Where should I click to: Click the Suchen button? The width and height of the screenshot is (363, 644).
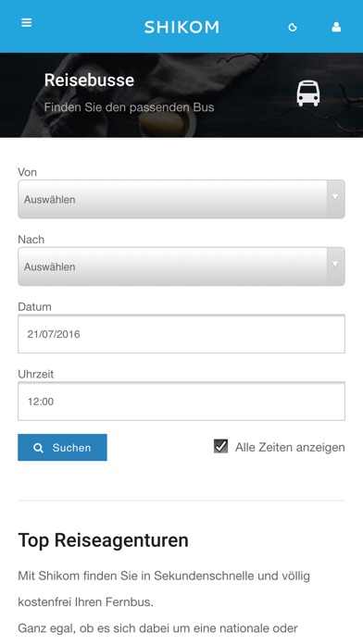tap(62, 447)
